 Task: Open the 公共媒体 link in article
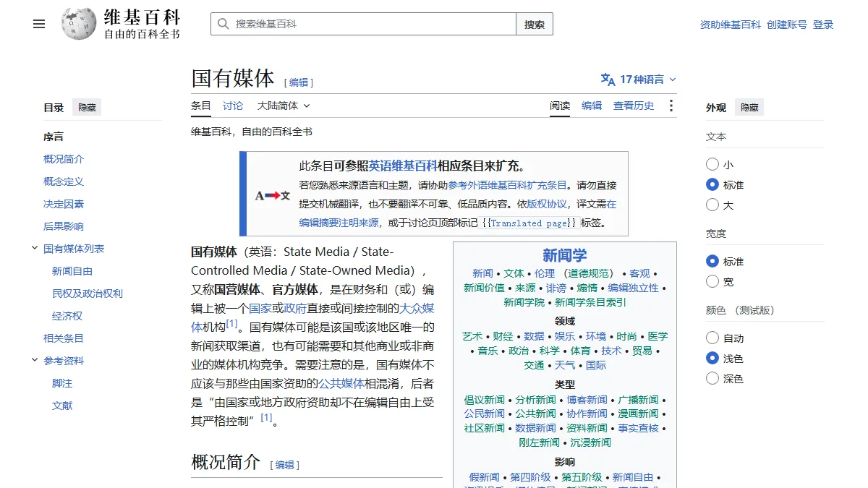pos(342,383)
